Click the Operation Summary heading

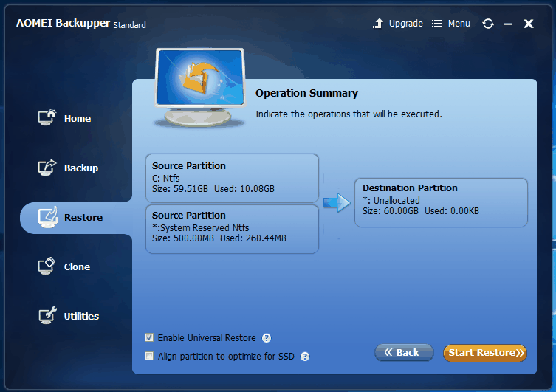pyautogui.click(x=306, y=93)
